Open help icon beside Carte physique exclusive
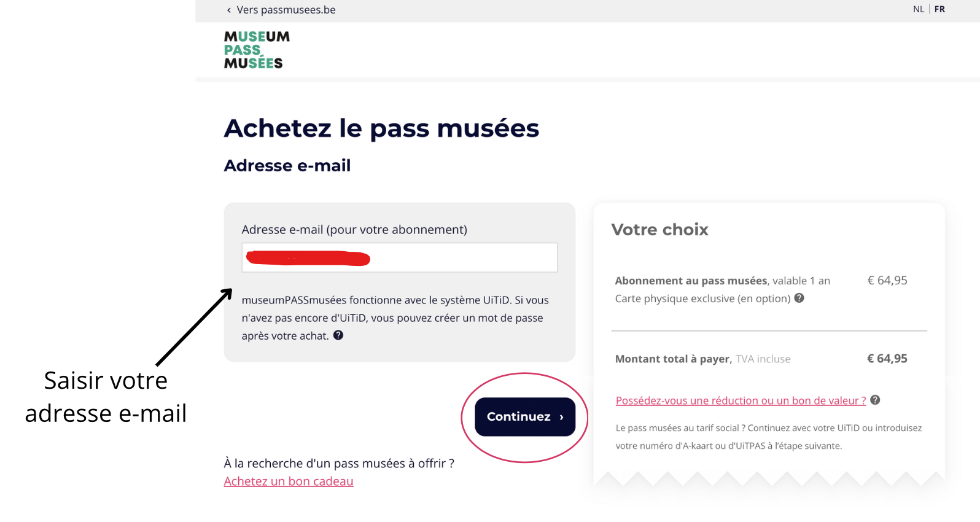Viewport: 980px width, 522px height. [x=799, y=298]
